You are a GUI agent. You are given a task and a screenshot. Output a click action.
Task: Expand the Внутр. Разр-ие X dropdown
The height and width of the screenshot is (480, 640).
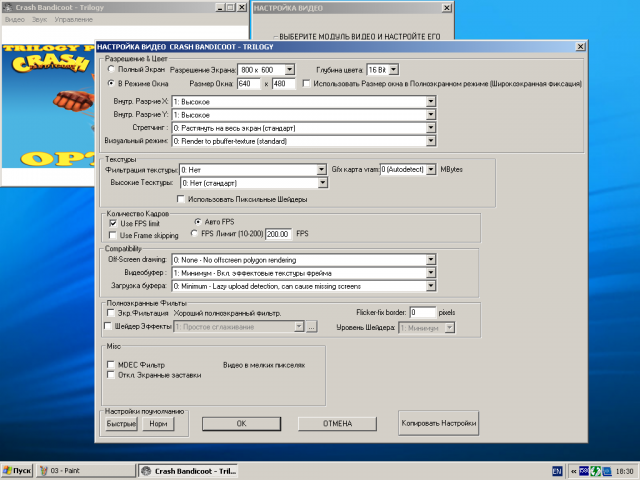431,101
